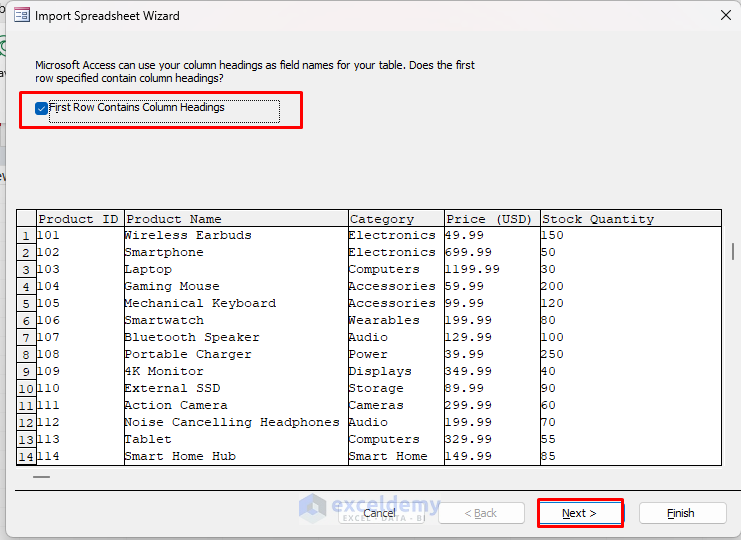This screenshot has height=540, width=741.
Task: Click the Portable Charger cell
Action: pyautogui.click(x=236, y=354)
